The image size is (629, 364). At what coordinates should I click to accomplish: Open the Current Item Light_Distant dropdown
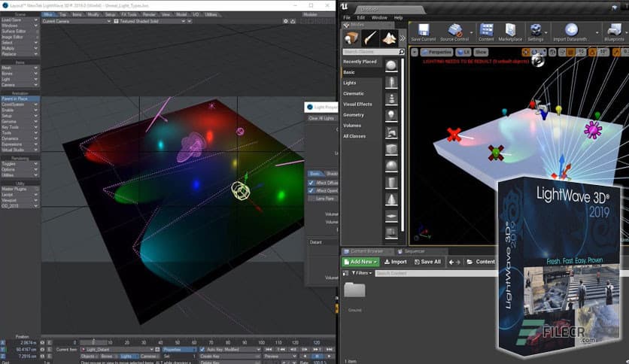pyautogui.click(x=117, y=350)
